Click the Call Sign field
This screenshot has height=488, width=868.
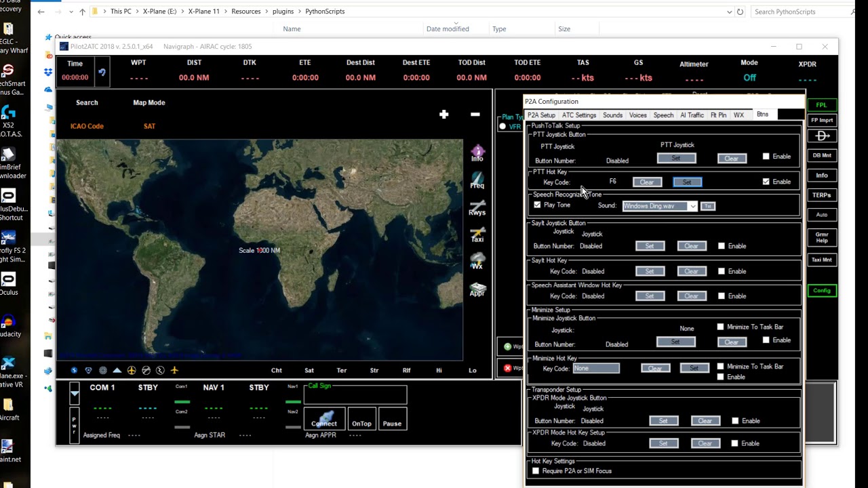tap(356, 394)
